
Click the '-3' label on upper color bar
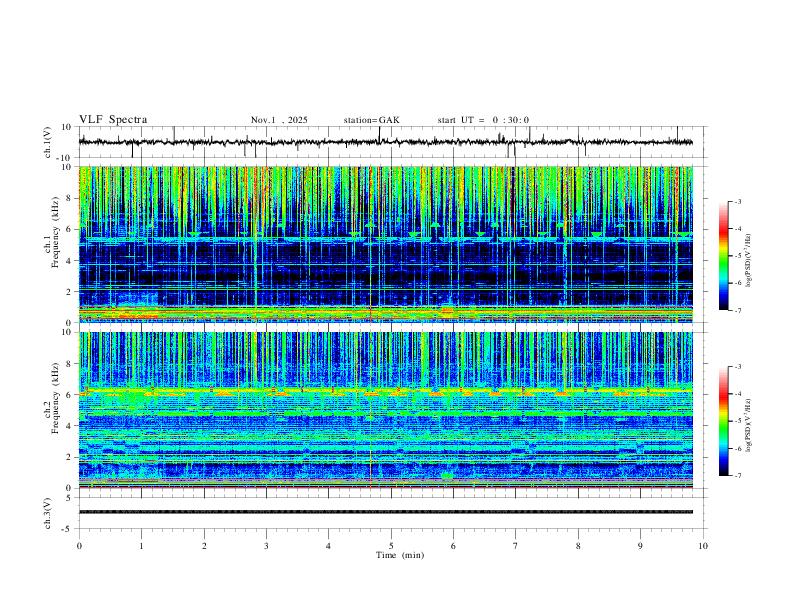pyautogui.click(x=737, y=201)
